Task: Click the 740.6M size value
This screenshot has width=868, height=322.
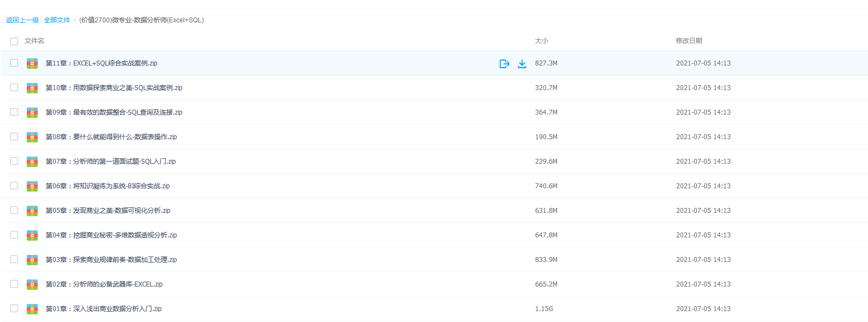Action: 546,186
